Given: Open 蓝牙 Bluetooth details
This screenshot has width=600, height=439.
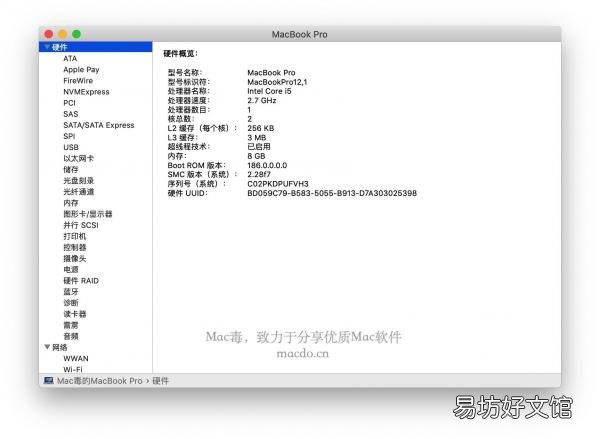Looking at the screenshot, I should tap(71, 292).
